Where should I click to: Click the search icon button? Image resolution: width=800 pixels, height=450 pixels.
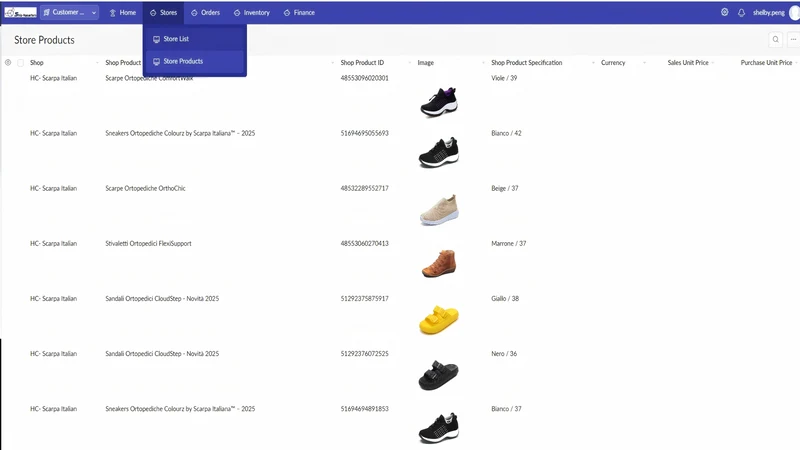776,39
